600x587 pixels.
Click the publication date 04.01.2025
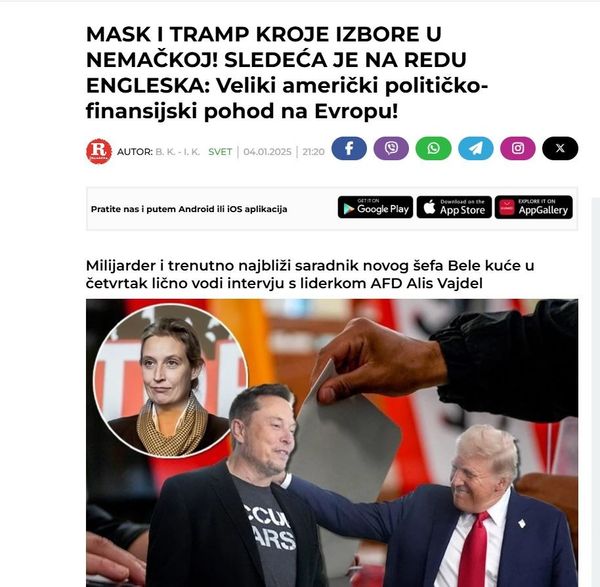coord(267,152)
